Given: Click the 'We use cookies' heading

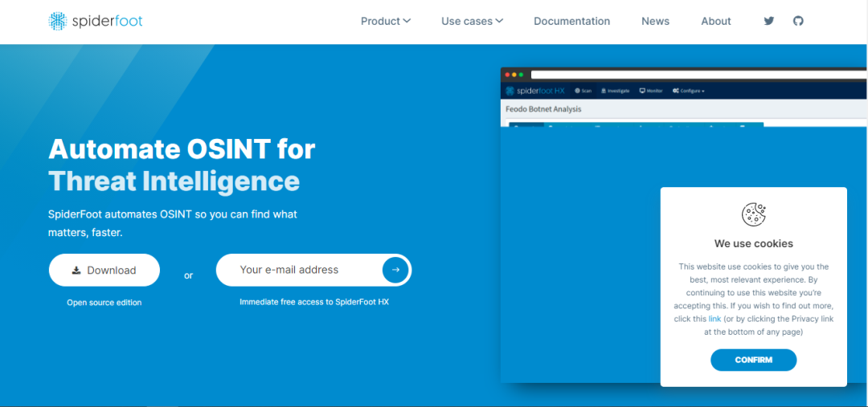Looking at the screenshot, I should click(753, 243).
